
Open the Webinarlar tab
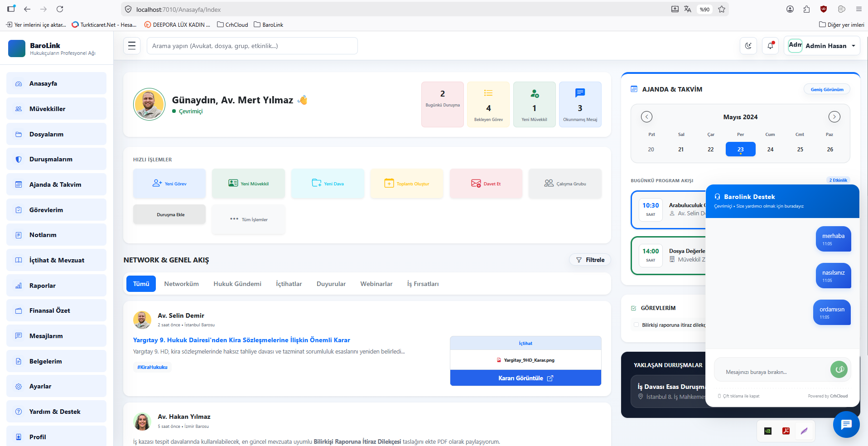point(376,284)
